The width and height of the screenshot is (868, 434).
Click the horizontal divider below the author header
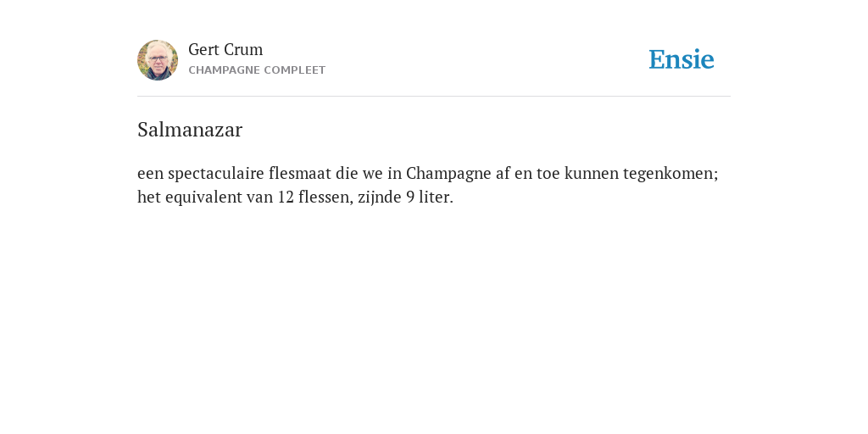click(x=434, y=97)
